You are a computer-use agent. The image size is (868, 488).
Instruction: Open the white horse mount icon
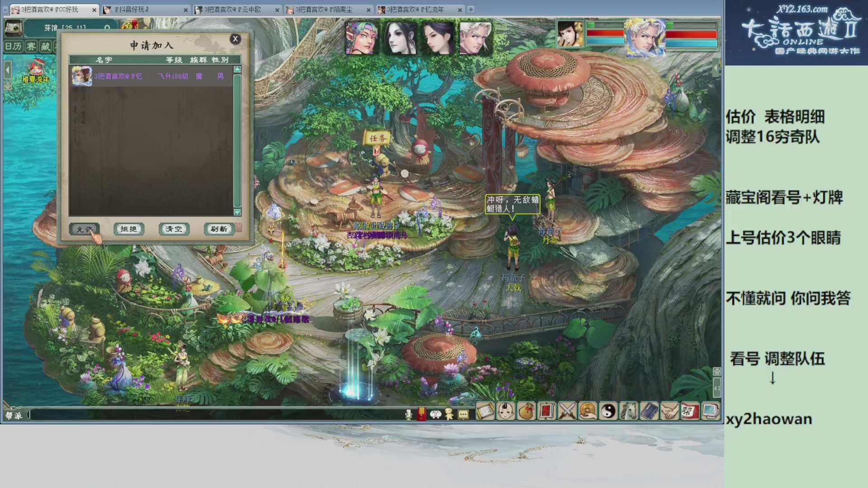point(629,412)
